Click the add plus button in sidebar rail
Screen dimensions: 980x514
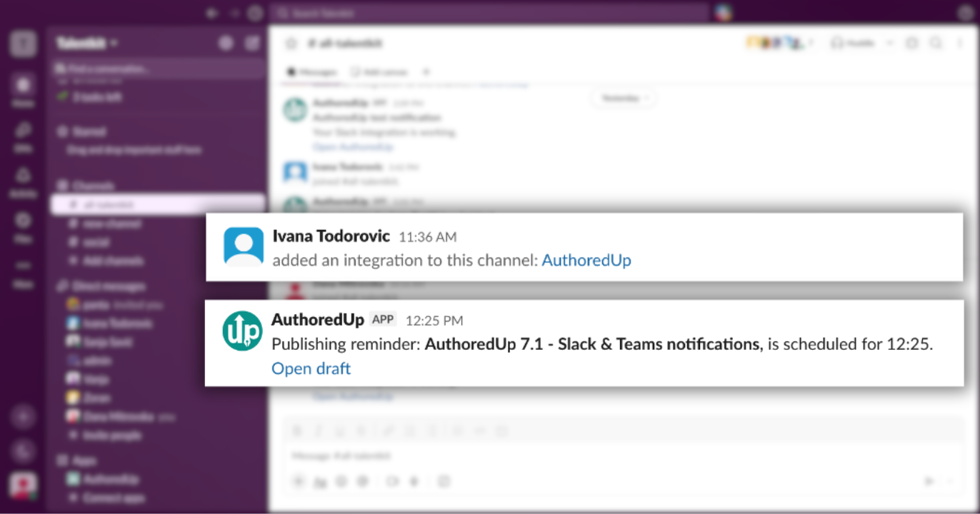pos(23,418)
